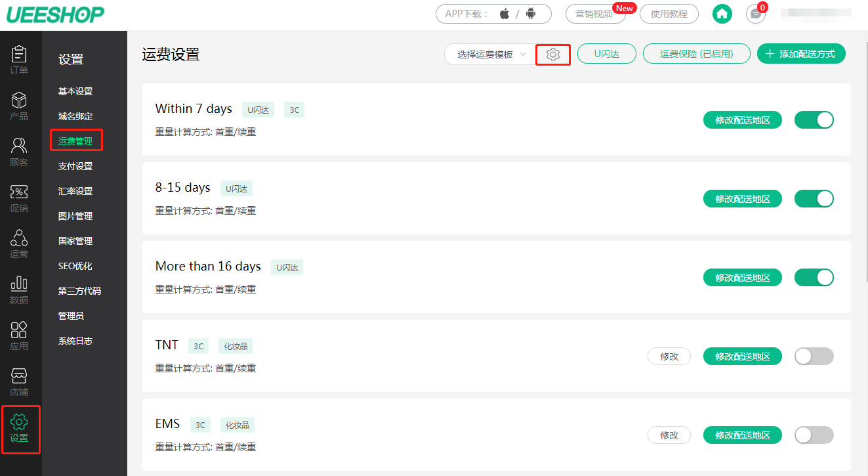Select 管理员 in settings menu
The width and height of the screenshot is (868, 476).
[x=71, y=316]
